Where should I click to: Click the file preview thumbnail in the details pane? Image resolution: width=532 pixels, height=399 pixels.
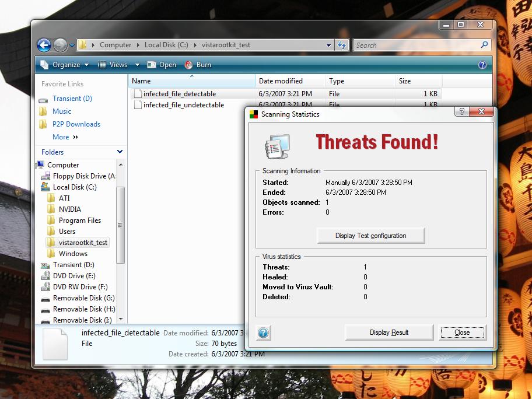click(55, 344)
